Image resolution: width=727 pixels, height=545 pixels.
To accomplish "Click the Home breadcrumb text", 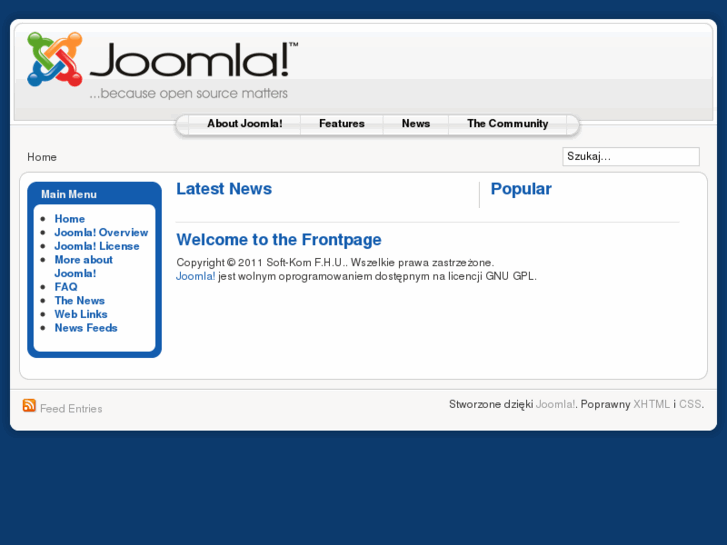I will click(x=42, y=157).
